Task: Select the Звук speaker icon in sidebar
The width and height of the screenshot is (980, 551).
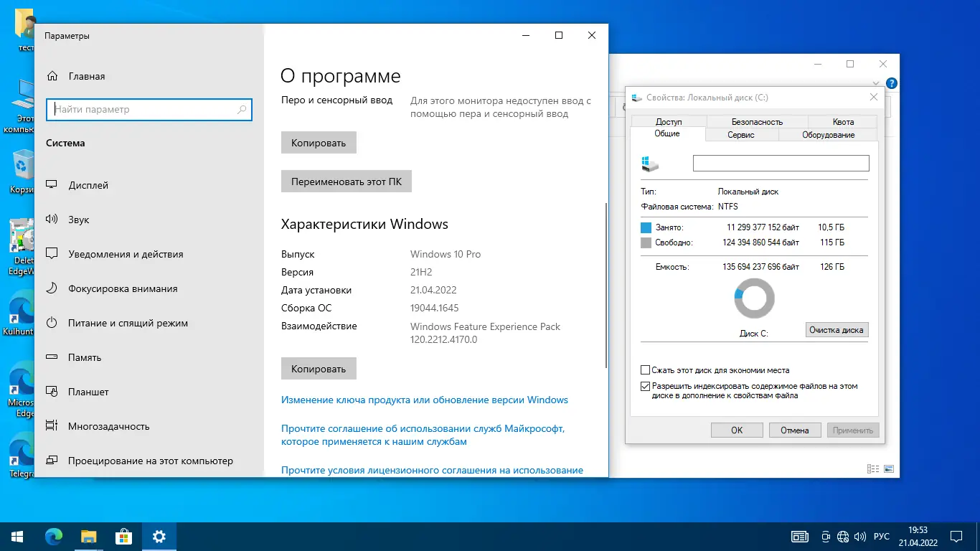Action: tap(52, 220)
